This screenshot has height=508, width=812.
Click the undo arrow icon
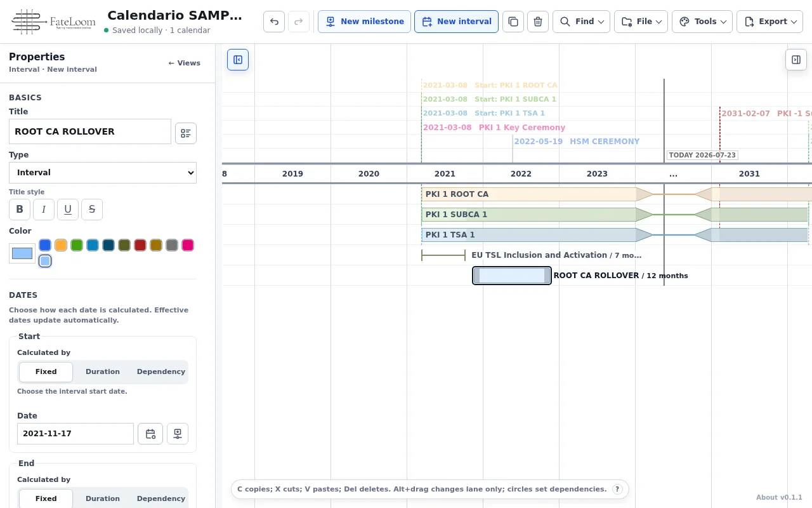click(274, 22)
